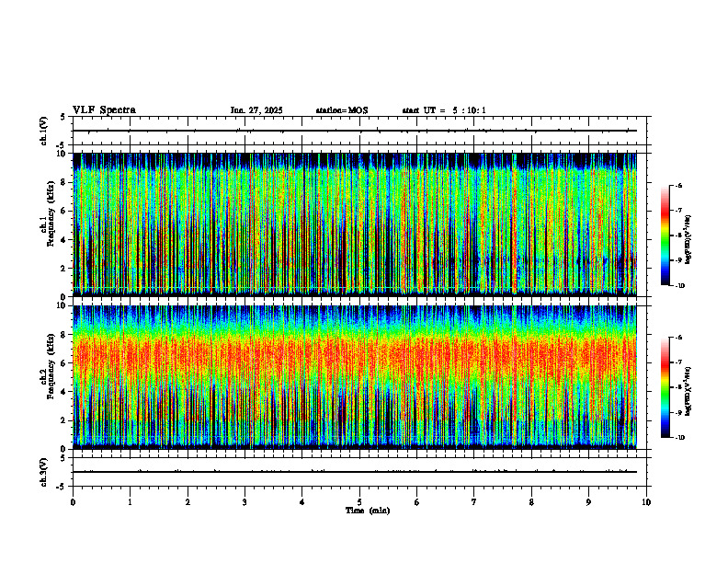Click the "7" tick on the time axis

(474, 502)
